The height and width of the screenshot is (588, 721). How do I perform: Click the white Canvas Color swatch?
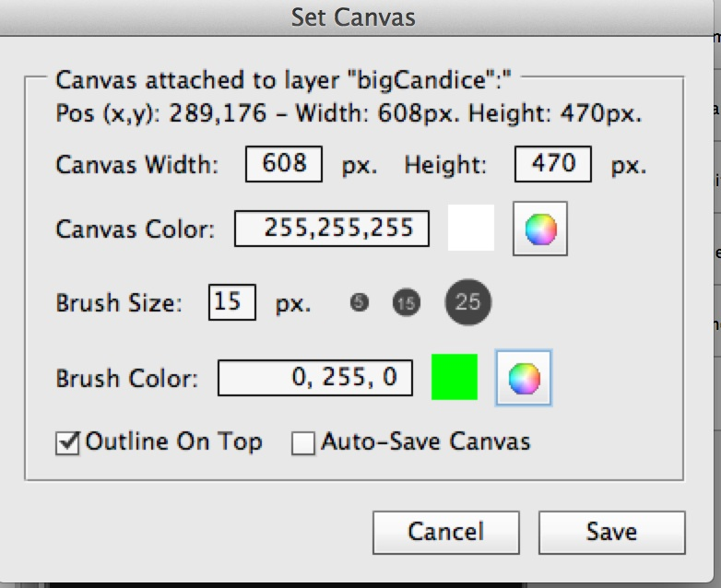click(x=471, y=228)
